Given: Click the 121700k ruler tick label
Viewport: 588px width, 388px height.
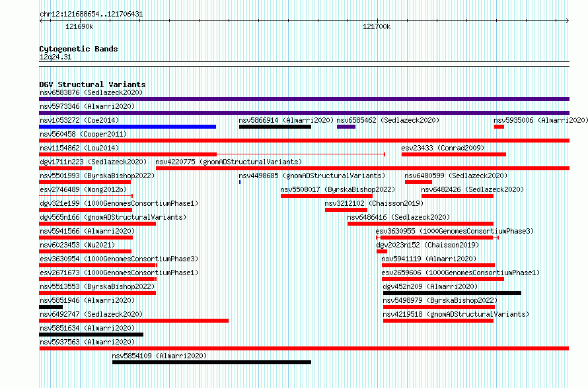Looking at the screenshot, I should coord(377,26).
